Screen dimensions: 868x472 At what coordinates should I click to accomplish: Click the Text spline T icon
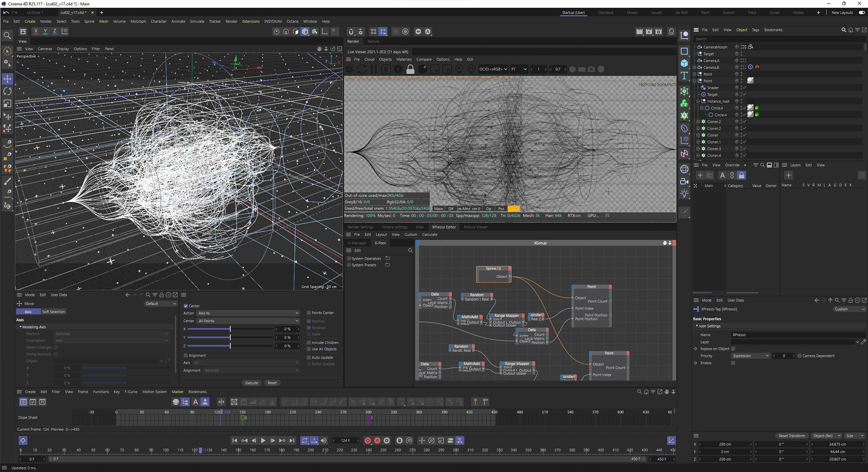[x=684, y=76]
